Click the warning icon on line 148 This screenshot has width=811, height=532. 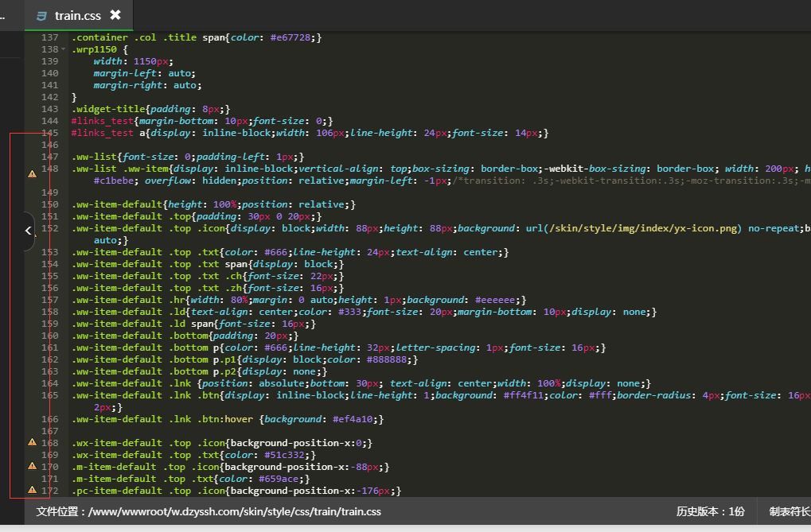coord(32,173)
